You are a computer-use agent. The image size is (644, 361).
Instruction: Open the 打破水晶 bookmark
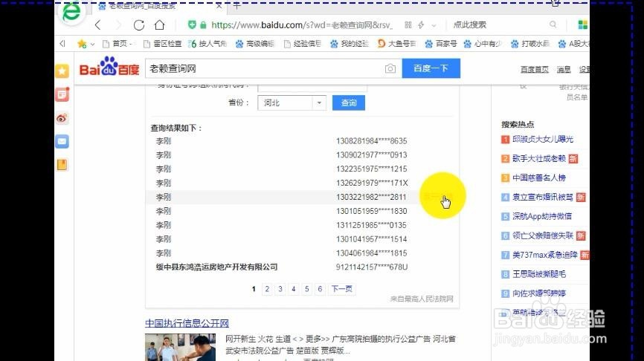(530, 44)
